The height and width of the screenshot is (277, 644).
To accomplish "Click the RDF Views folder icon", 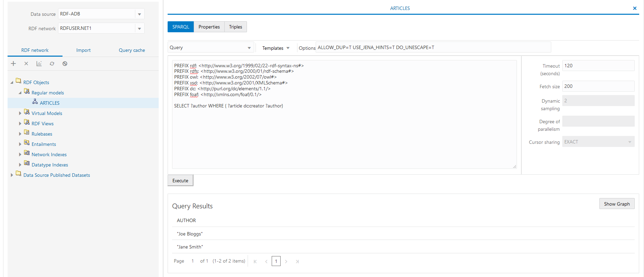I will [27, 122].
